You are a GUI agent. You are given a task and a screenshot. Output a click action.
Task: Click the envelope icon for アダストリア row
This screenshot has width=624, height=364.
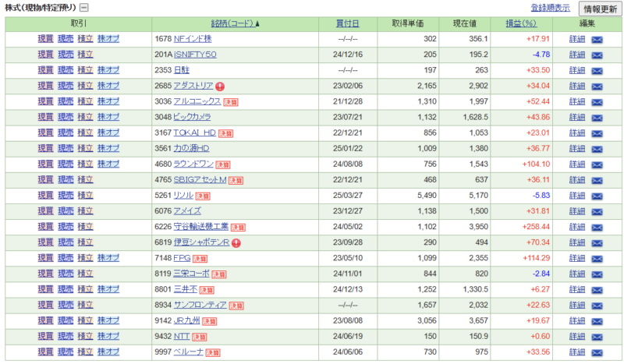point(597,87)
